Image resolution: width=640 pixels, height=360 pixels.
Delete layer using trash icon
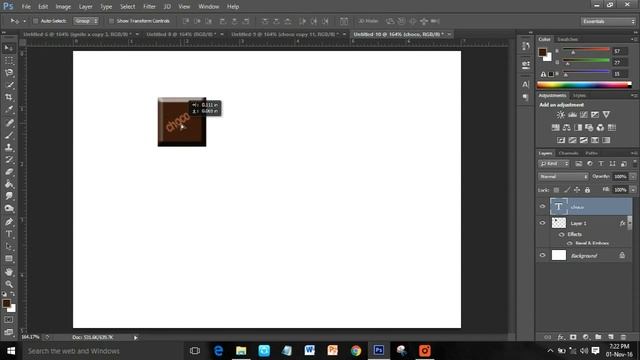pos(623,337)
